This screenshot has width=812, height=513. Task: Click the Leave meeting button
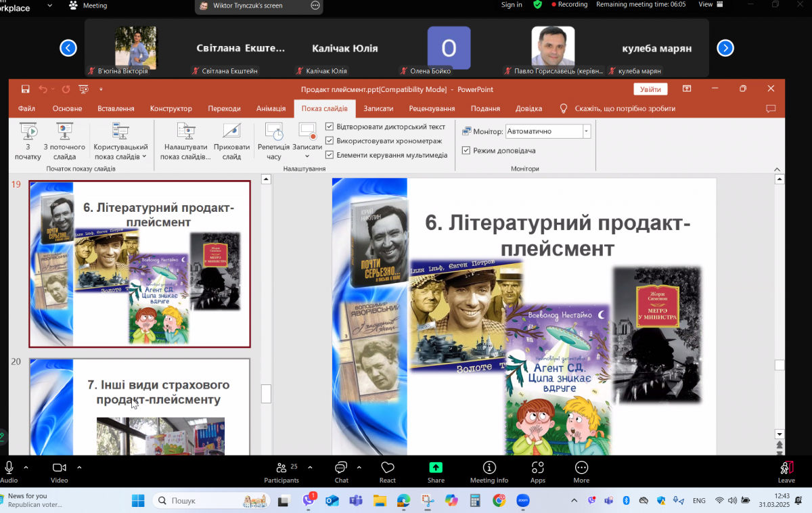pyautogui.click(x=786, y=471)
